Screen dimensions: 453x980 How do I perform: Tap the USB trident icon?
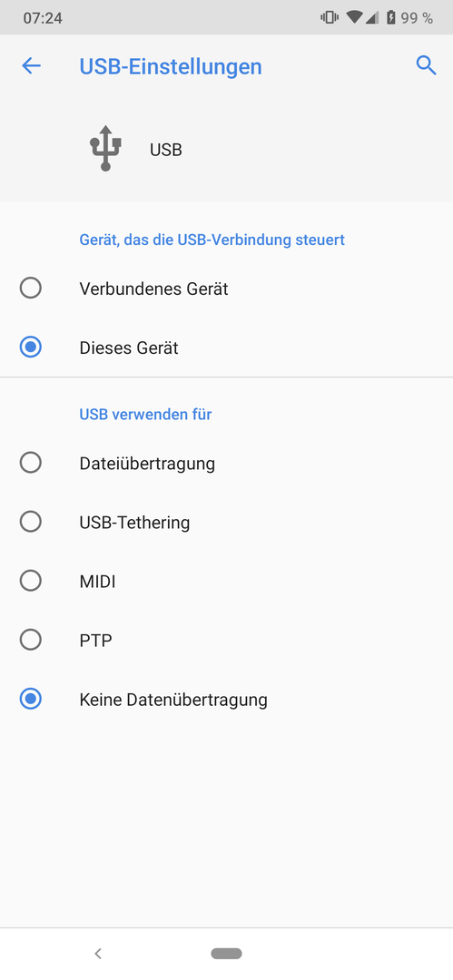[x=105, y=148]
